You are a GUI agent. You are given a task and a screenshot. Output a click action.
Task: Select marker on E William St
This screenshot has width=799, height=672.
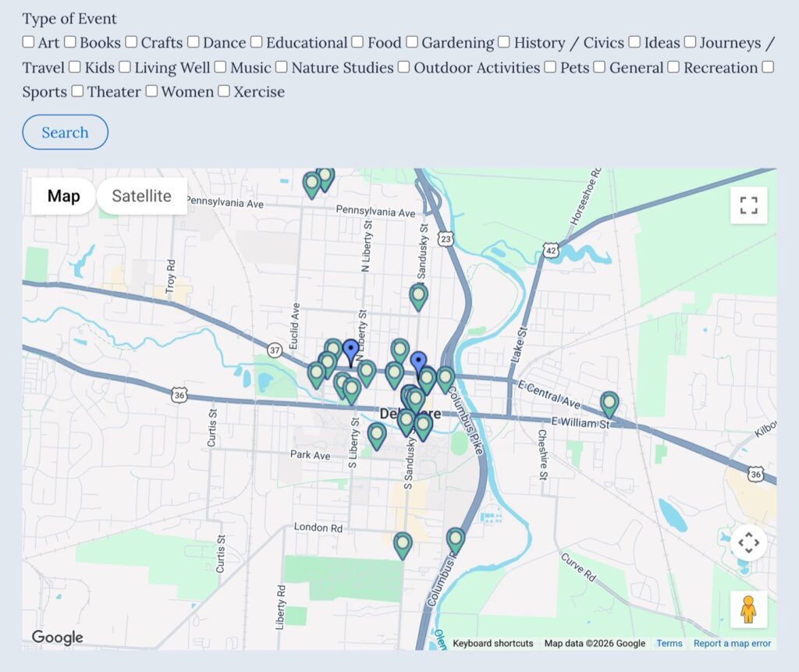click(609, 405)
